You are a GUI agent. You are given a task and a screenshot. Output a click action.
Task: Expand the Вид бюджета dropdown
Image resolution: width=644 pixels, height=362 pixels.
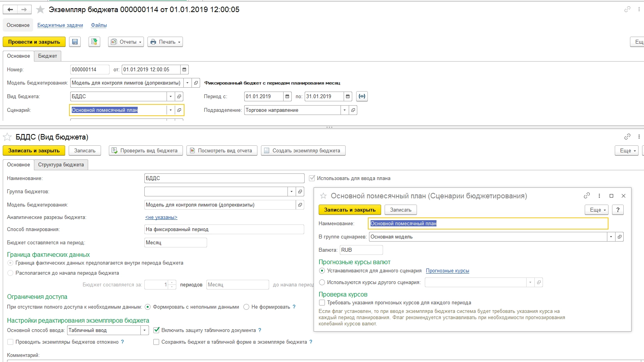[170, 96]
